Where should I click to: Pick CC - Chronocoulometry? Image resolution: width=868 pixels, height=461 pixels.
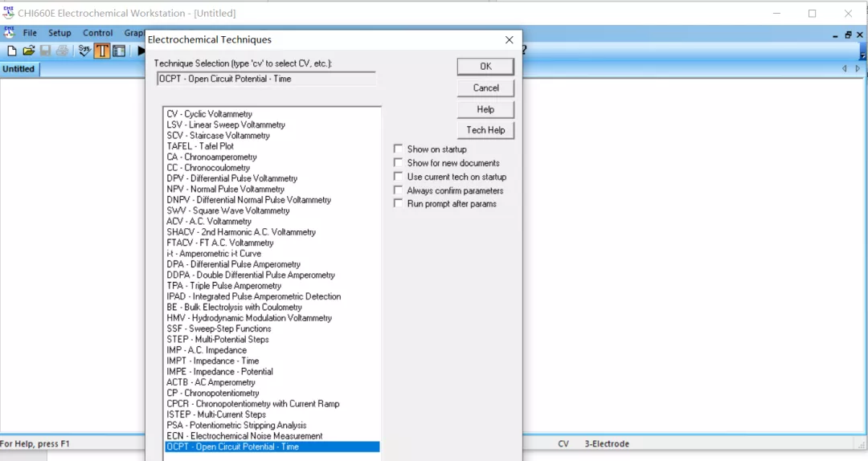pyautogui.click(x=208, y=168)
